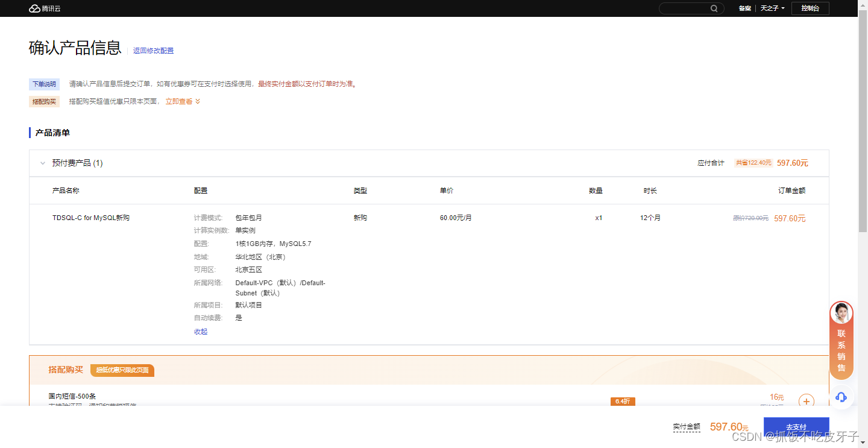The image size is (868, 448).
Task: Click the 16元 bundle price
Action: click(x=776, y=397)
